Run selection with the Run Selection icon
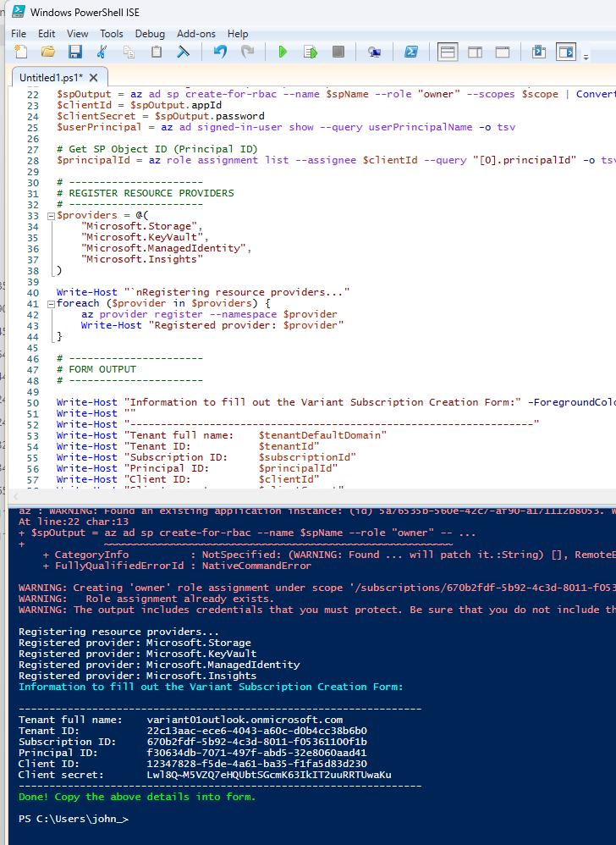Viewport: 616px width, 845px height. (311, 52)
